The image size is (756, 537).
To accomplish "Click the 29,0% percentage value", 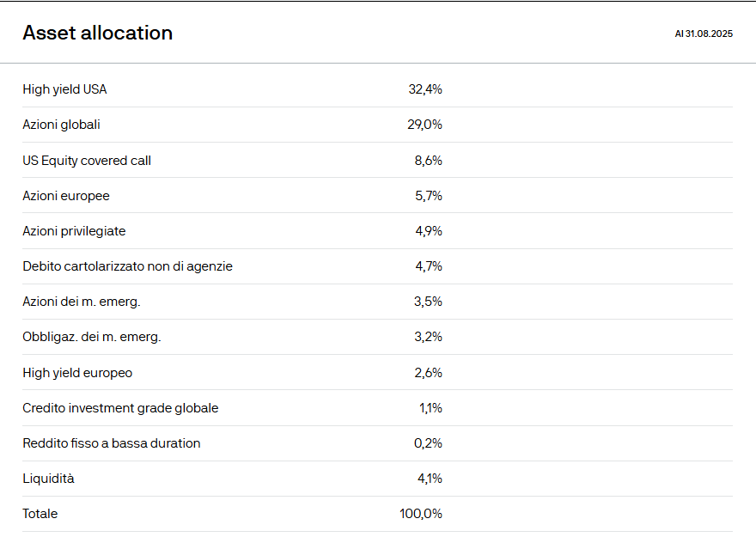I will coord(424,125).
